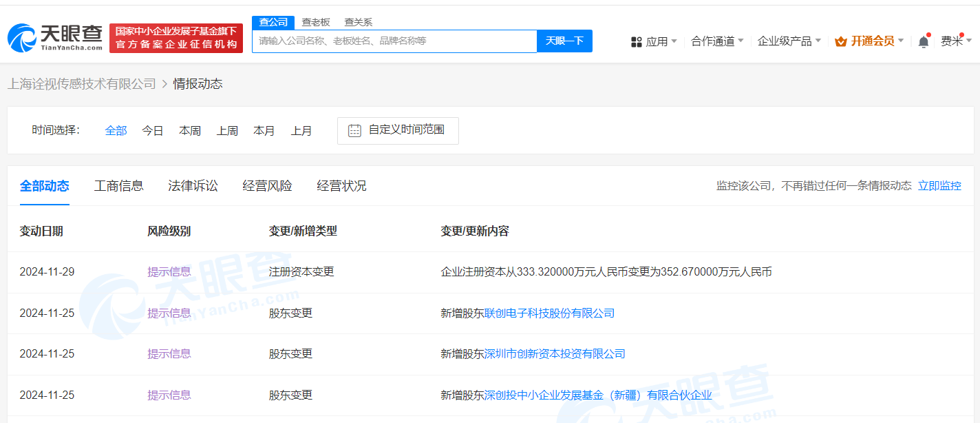980x423 pixels.
Task: Focus the company name search field
Action: point(394,41)
